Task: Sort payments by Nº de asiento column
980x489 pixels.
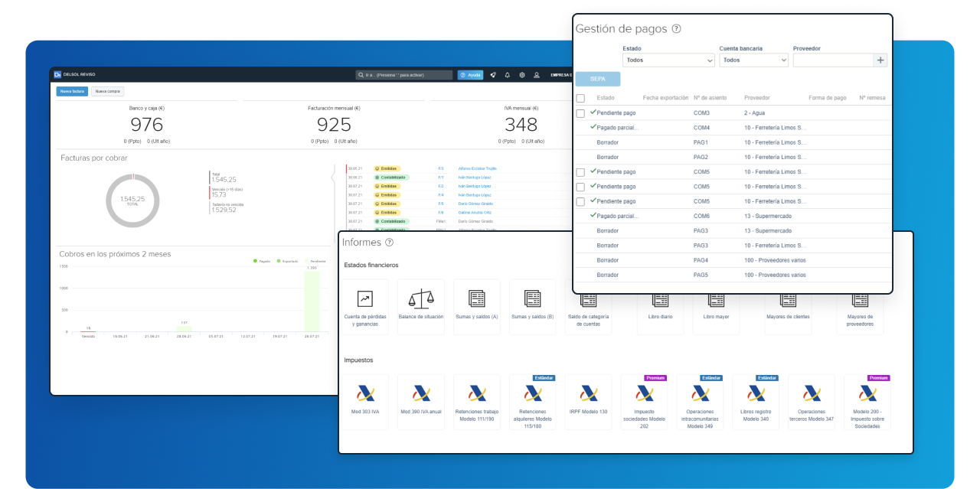Action: click(x=710, y=98)
